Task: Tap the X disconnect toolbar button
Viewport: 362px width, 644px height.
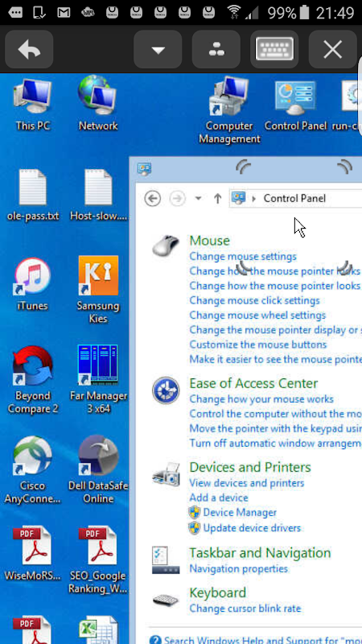Action: tap(332, 50)
